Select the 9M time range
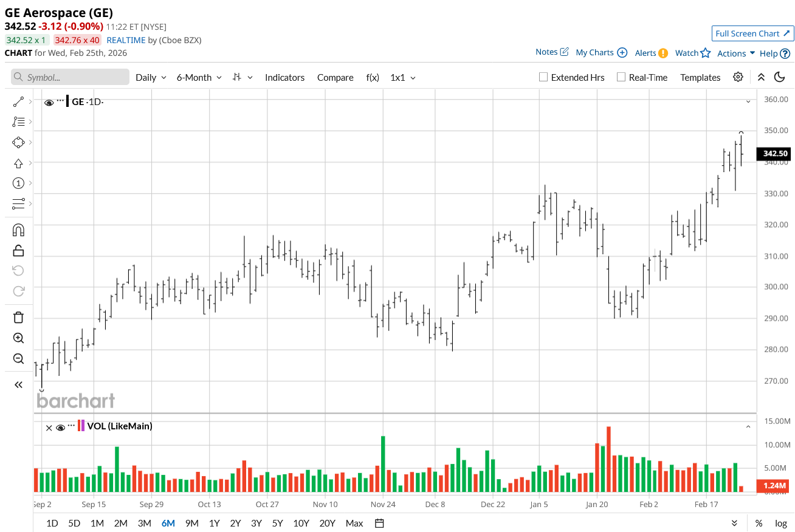This screenshot has height=532, width=795. 192,523
